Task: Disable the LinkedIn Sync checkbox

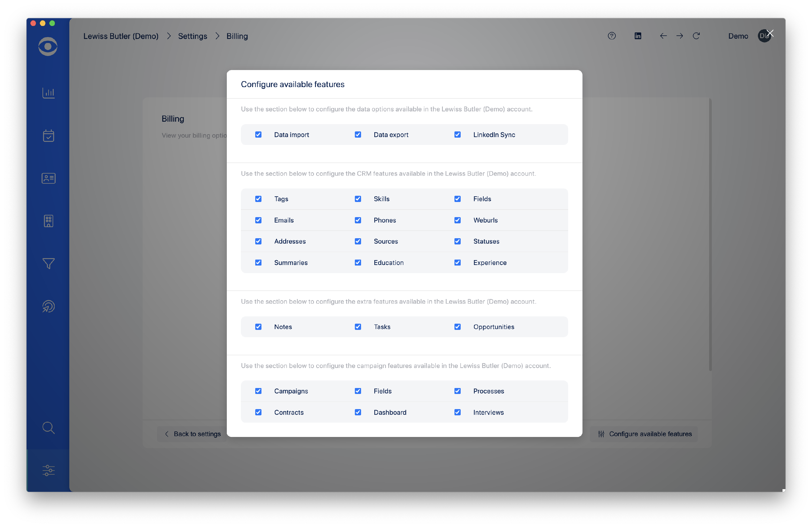Action: [457, 134]
